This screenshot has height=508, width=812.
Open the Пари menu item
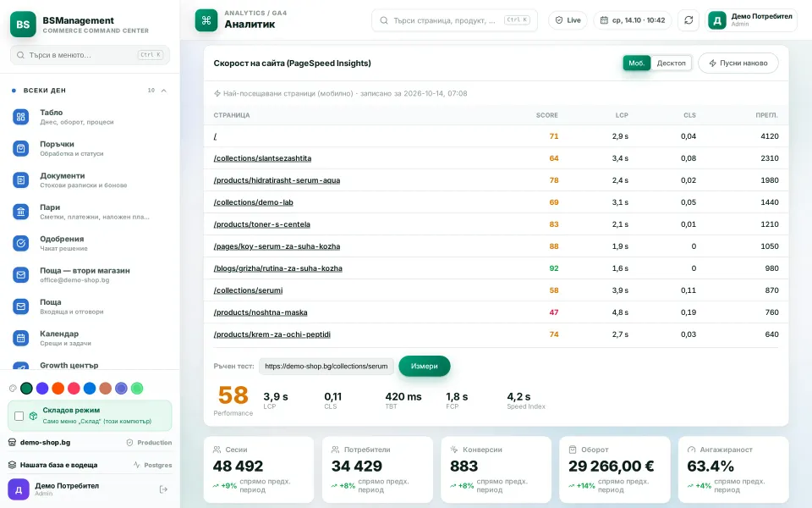[x=91, y=212]
